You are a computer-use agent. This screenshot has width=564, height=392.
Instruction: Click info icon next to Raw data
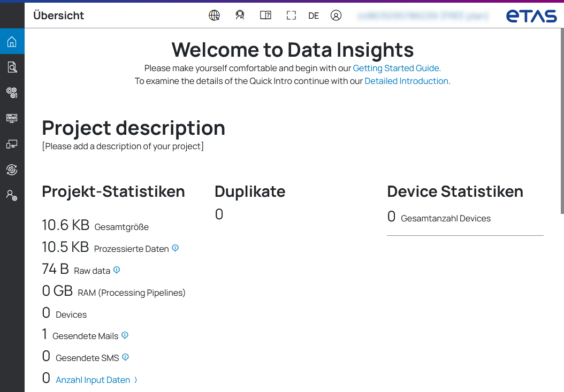click(117, 270)
